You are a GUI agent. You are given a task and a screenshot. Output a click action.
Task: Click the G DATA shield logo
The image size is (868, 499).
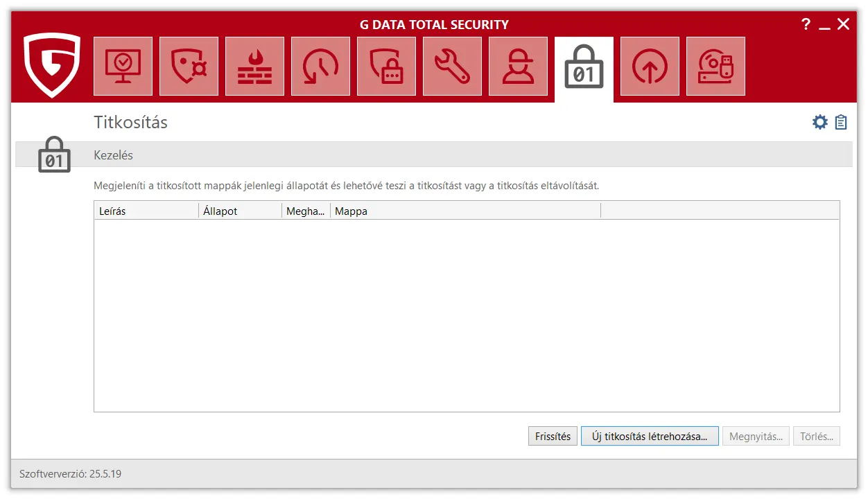click(52, 65)
